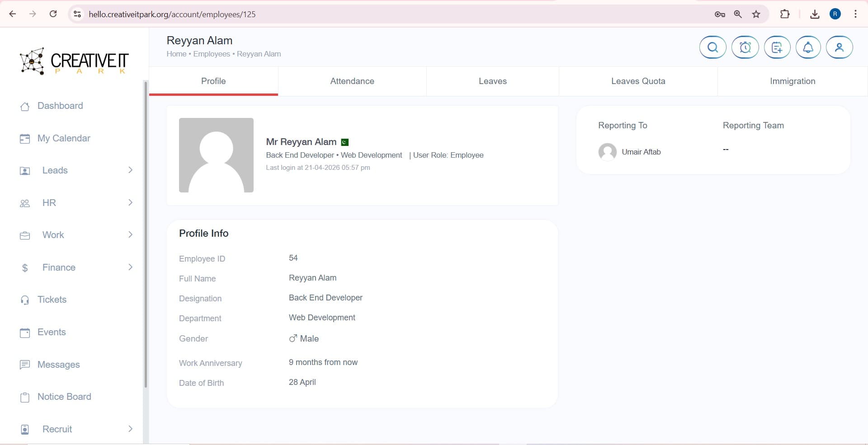Switch to the Attendance tab

[x=352, y=81]
